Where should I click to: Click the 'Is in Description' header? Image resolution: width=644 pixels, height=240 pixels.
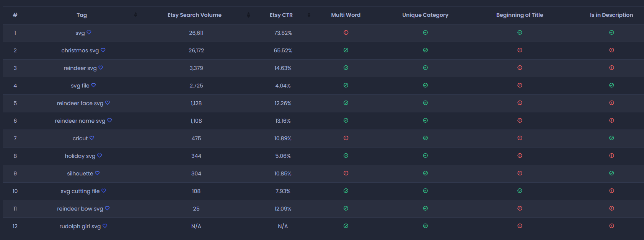[x=611, y=15]
